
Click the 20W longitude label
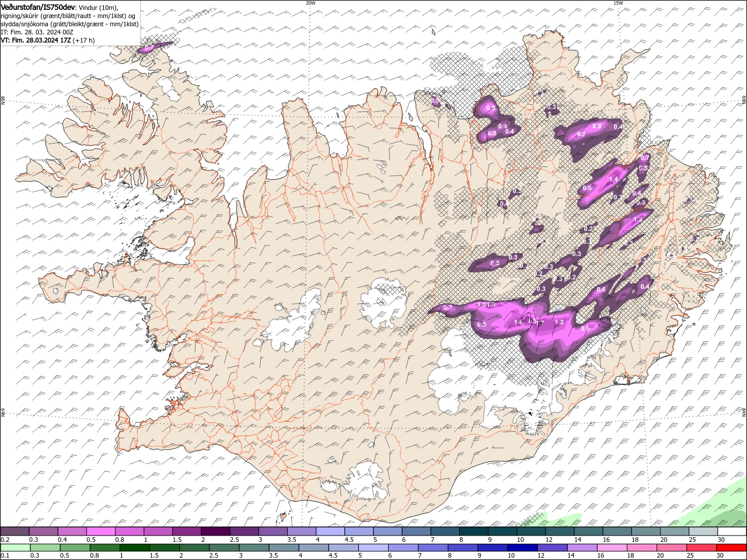[310, 3]
